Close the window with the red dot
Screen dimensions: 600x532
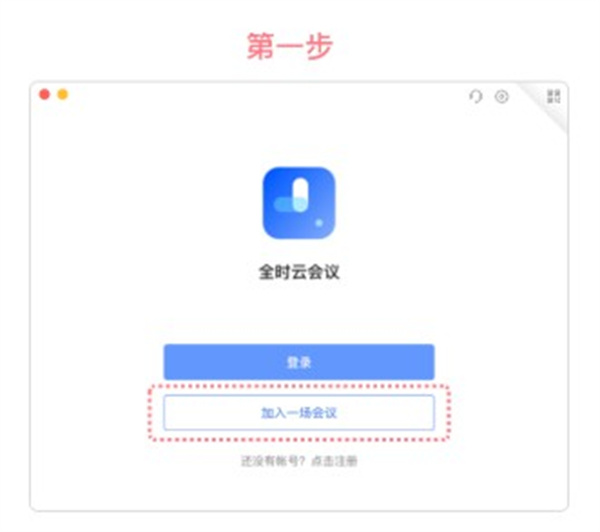(x=44, y=94)
